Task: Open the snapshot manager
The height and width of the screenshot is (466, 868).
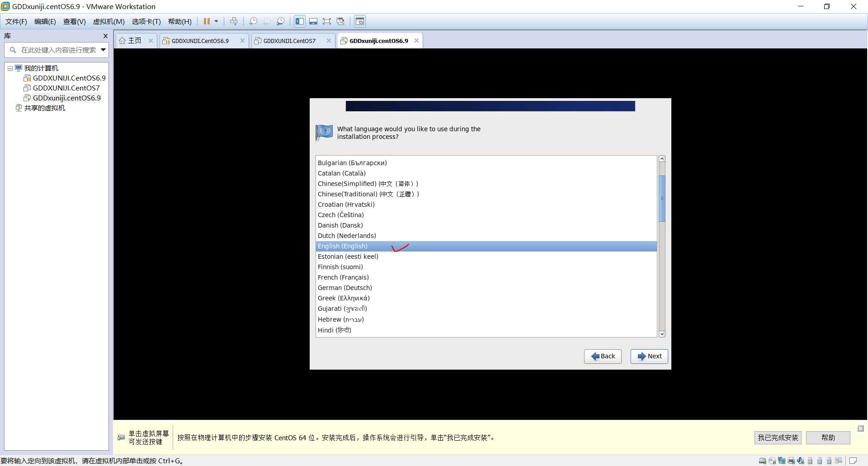Action: click(281, 21)
